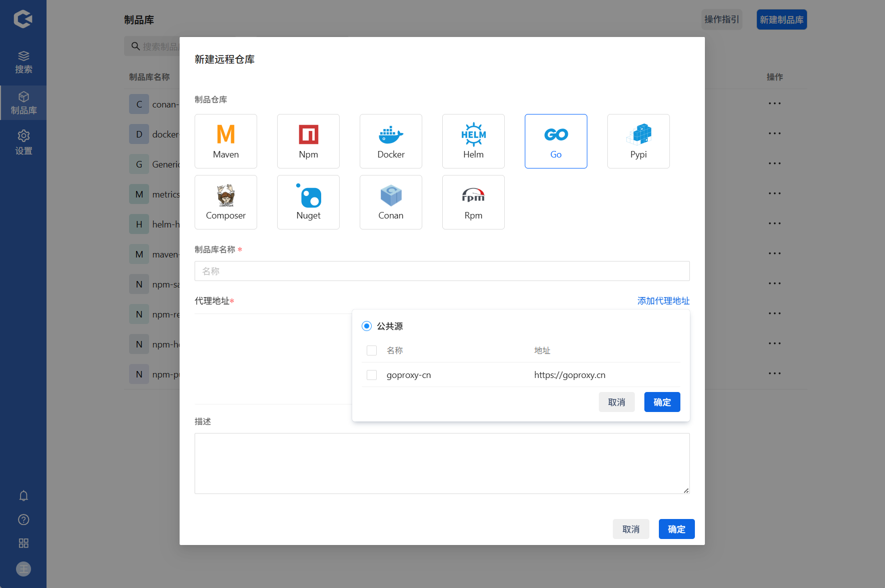Click the goproxy-cn name text
The image size is (885, 588).
(408, 375)
